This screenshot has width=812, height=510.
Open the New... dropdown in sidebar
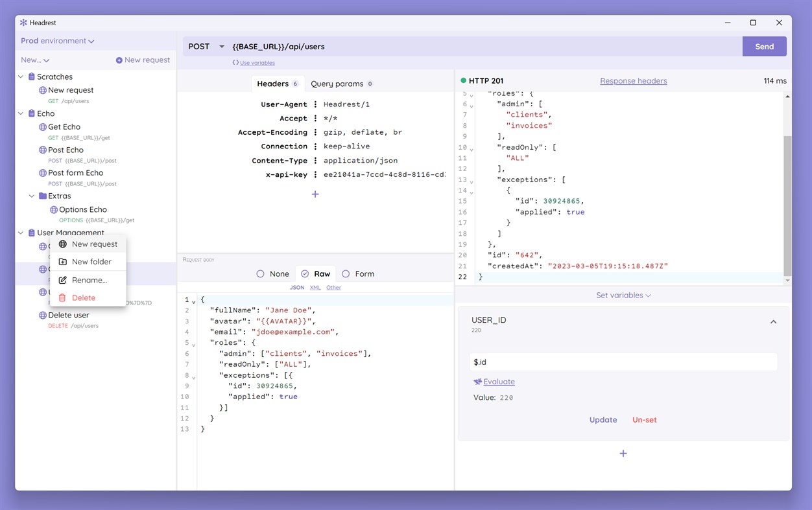click(35, 60)
